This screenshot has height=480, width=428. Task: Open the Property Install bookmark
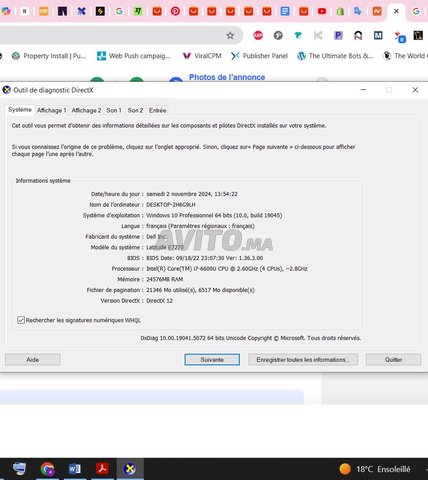coord(49,56)
